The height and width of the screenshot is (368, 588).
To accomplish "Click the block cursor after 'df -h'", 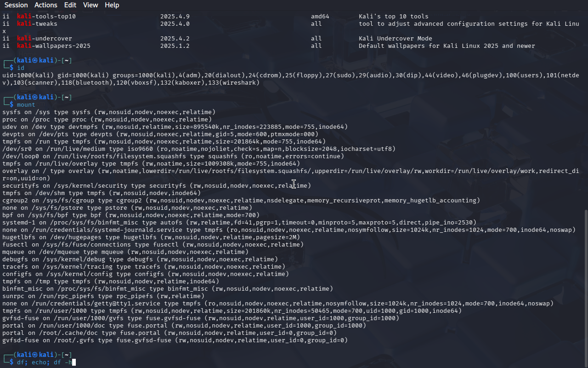I will [x=73, y=362].
